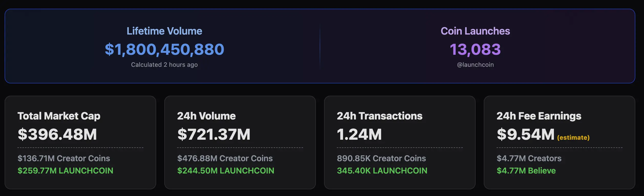Click the $4.77M Creators fee line
Viewport: 644px width, 196px height.
pos(529,158)
